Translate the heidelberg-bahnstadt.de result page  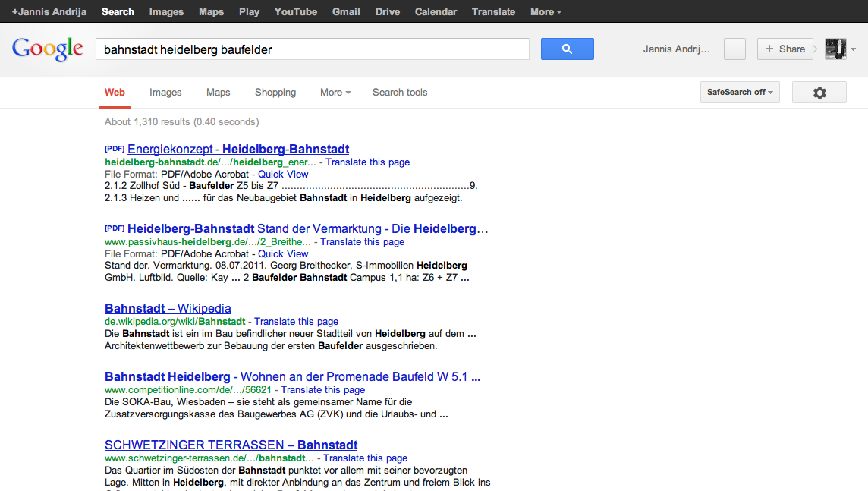367,162
